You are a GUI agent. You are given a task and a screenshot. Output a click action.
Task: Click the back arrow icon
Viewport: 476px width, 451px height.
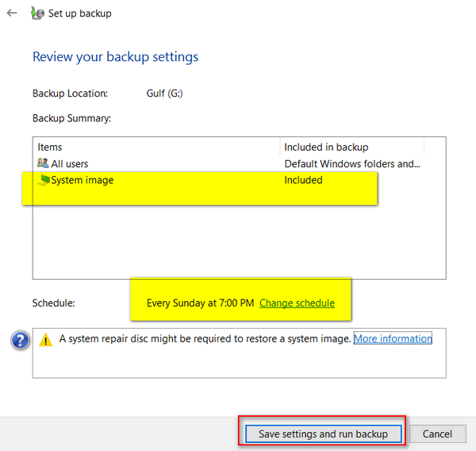coord(12,13)
